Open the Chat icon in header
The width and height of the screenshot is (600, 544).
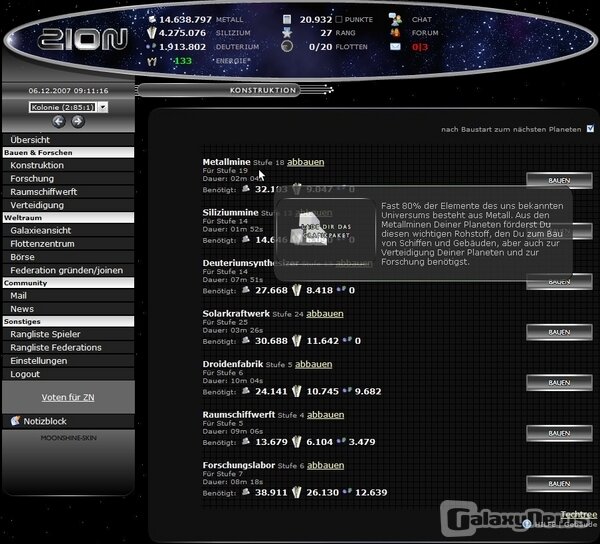tap(395, 19)
